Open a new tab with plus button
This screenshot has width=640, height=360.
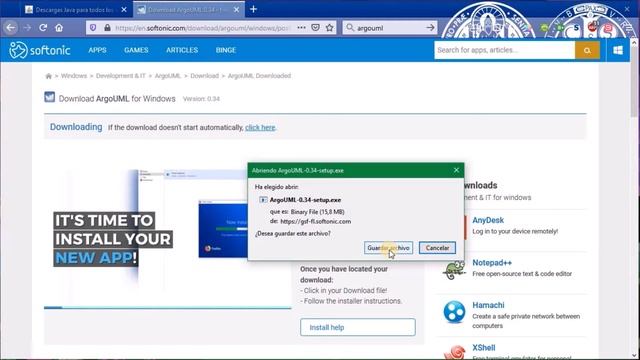(x=253, y=9)
